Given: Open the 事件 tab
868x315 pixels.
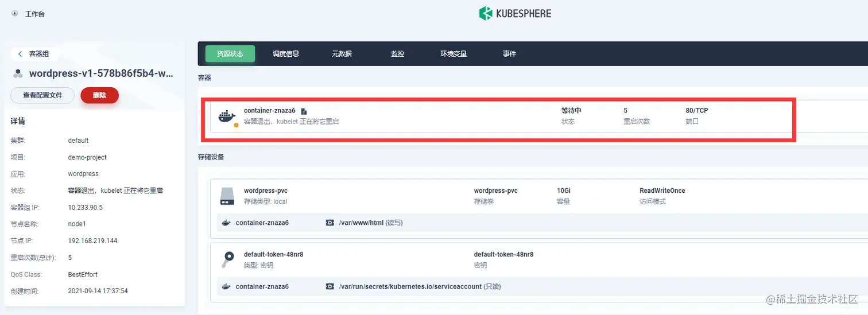Looking at the screenshot, I should (x=509, y=54).
